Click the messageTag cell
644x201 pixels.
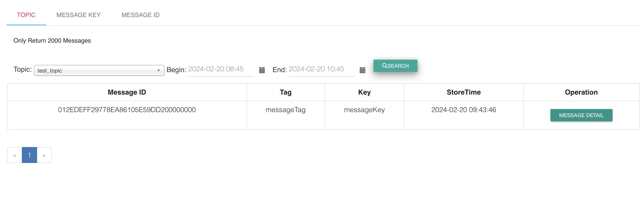point(286,110)
